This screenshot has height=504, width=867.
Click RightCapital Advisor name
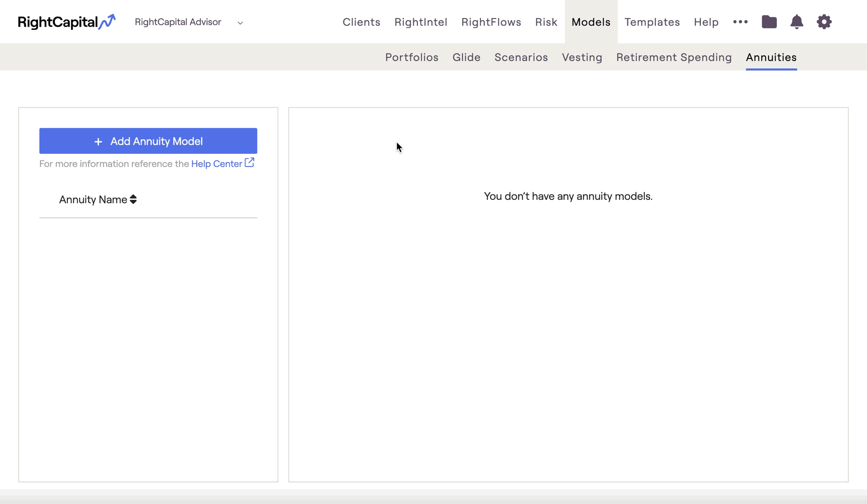pos(178,22)
